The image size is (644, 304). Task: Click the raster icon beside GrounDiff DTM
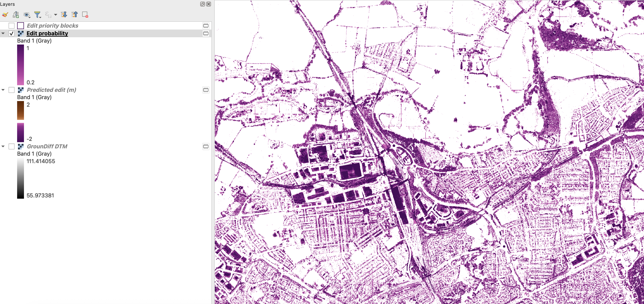pos(21,146)
